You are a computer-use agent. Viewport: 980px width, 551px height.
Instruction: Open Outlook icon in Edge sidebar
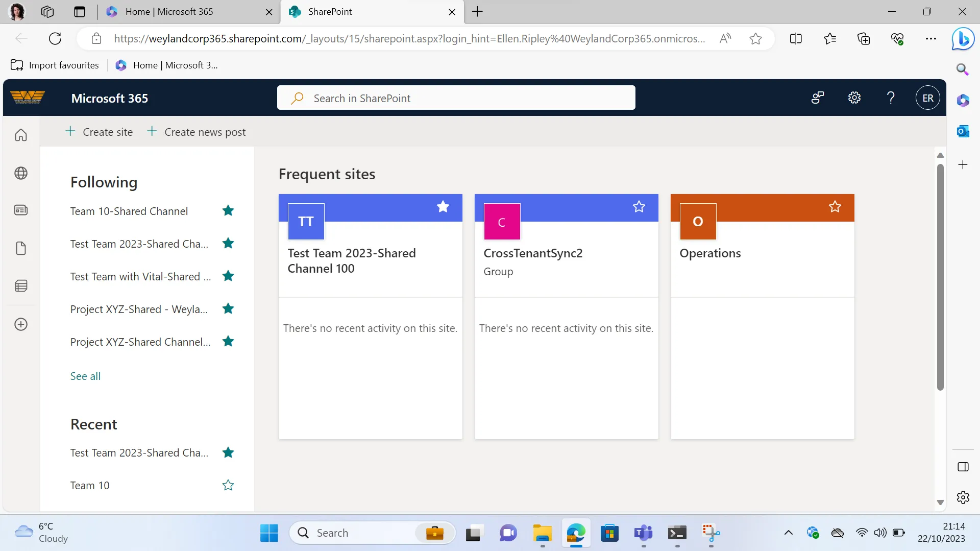pyautogui.click(x=963, y=131)
